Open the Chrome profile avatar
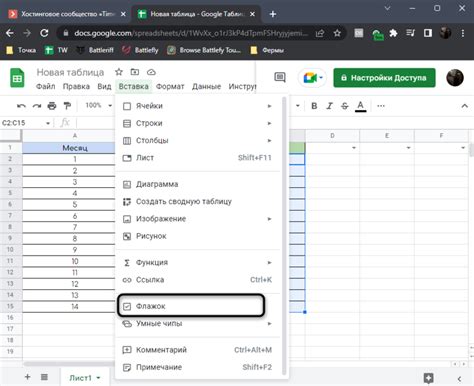 [445, 33]
